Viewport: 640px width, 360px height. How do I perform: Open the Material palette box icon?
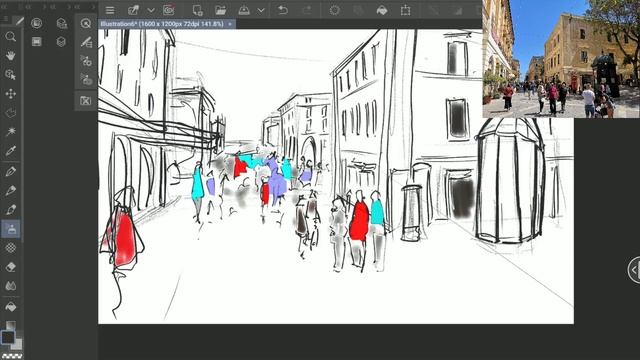pos(61,23)
